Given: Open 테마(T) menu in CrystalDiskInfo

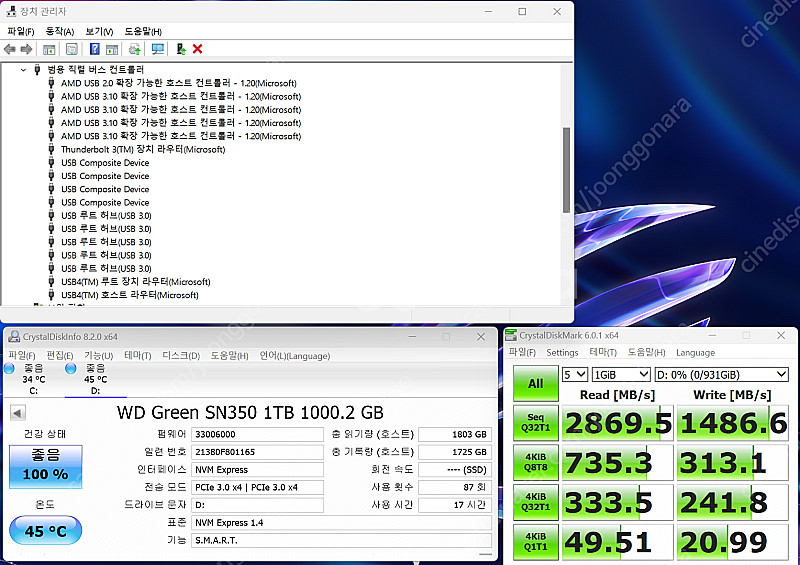Looking at the screenshot, I should click(138, 355).
